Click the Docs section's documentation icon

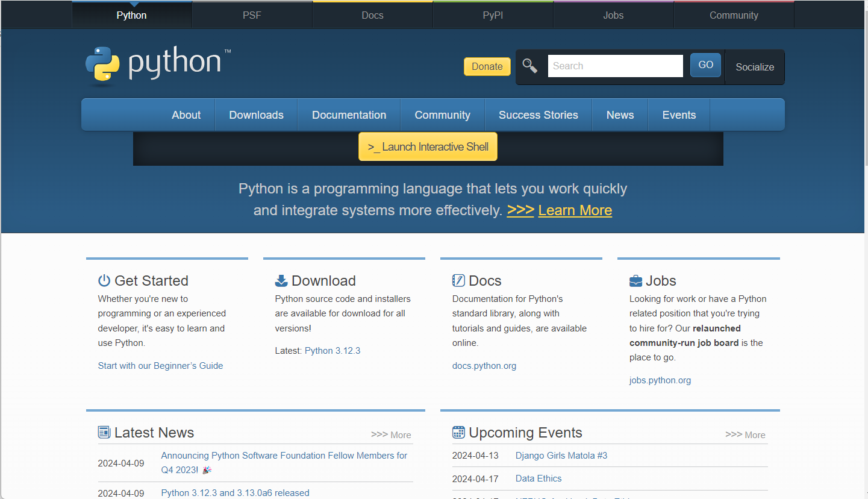click(458, 280)
